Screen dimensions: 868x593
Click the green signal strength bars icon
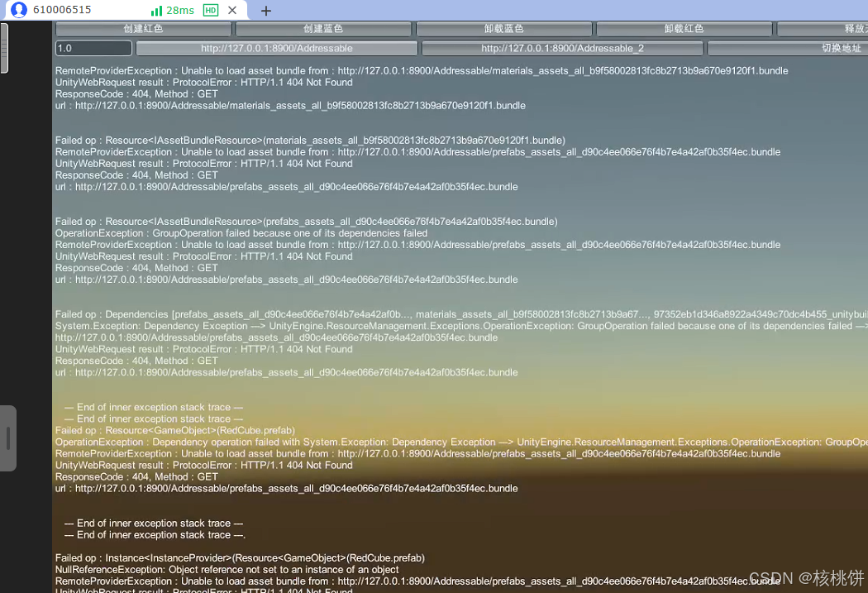point(157,11)
